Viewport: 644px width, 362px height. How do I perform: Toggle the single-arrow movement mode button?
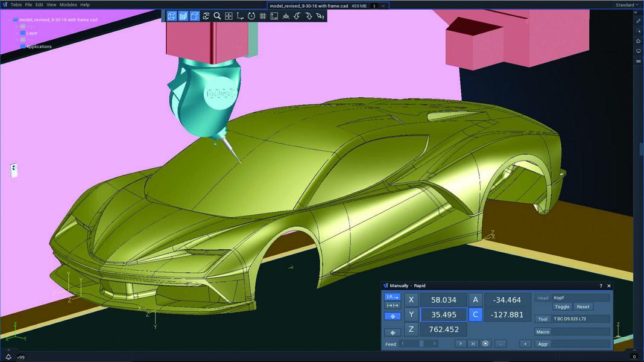pos(393,297)
